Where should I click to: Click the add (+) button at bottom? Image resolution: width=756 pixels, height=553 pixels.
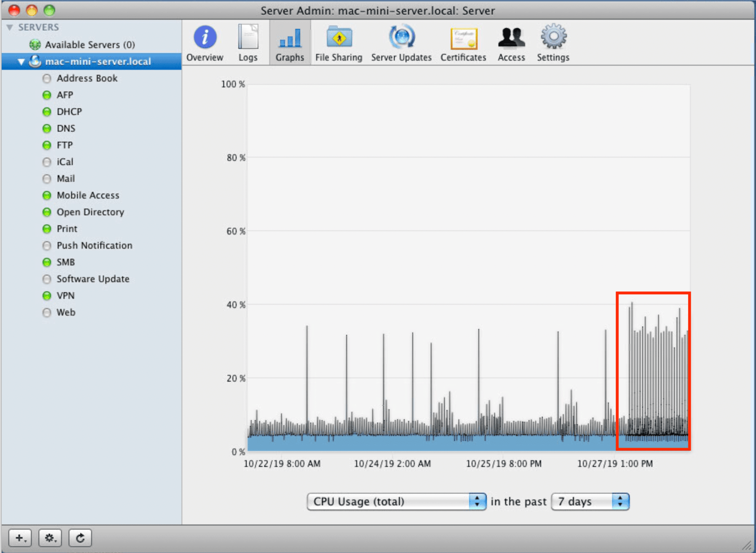[20, 538]
